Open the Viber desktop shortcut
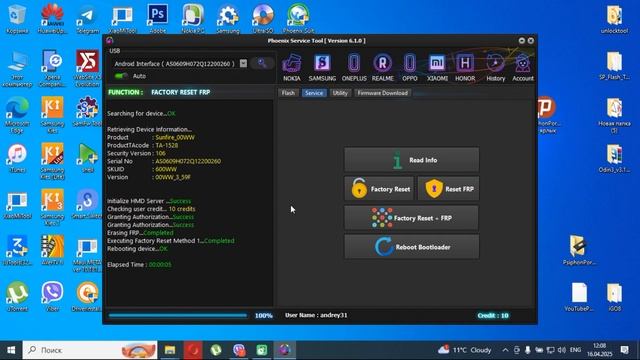This screenshot has height=360, width=640. pyautogui.click(x=52, y=297)
